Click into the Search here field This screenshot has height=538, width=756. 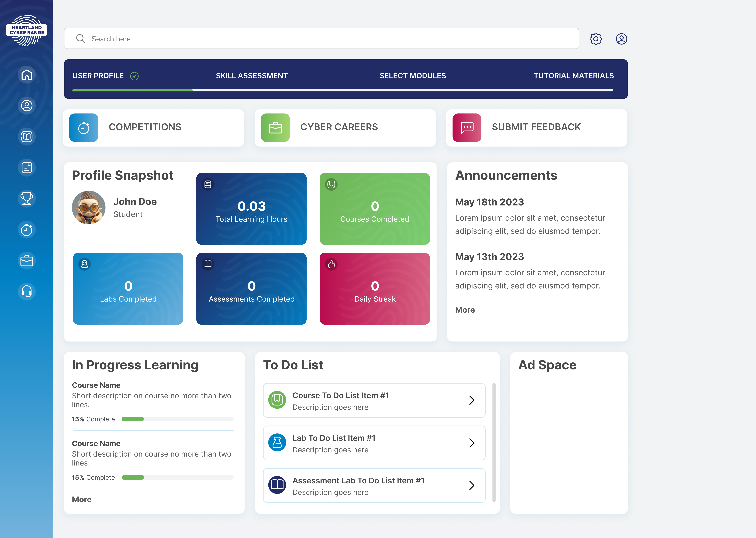(x=321, y=39)
